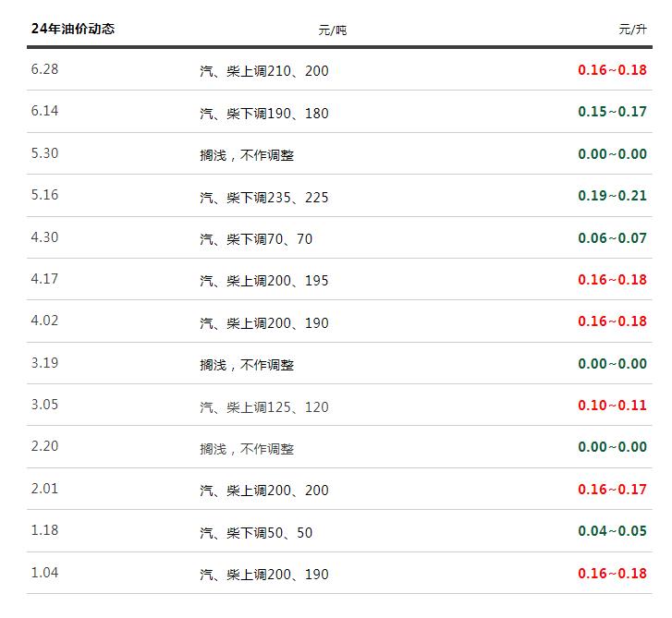Select the 6.28 date cell
The width and height of the screenshot is (672, 618).
44,70
